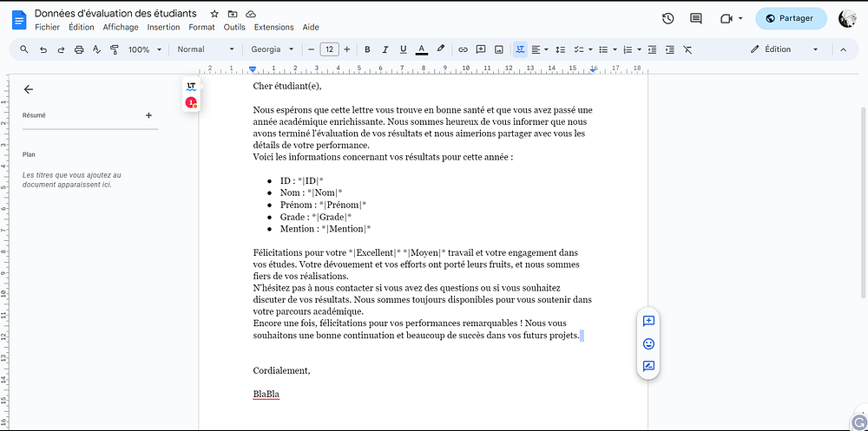Viewport: 868px width, 431px height.
Task: Decrease font size with minus button
Action: (x=311, y=49)
